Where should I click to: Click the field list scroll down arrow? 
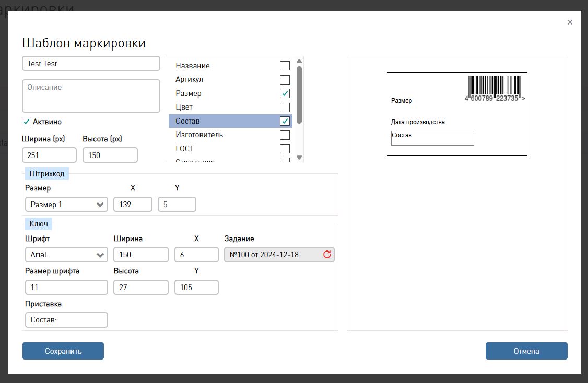coord(299,158)
